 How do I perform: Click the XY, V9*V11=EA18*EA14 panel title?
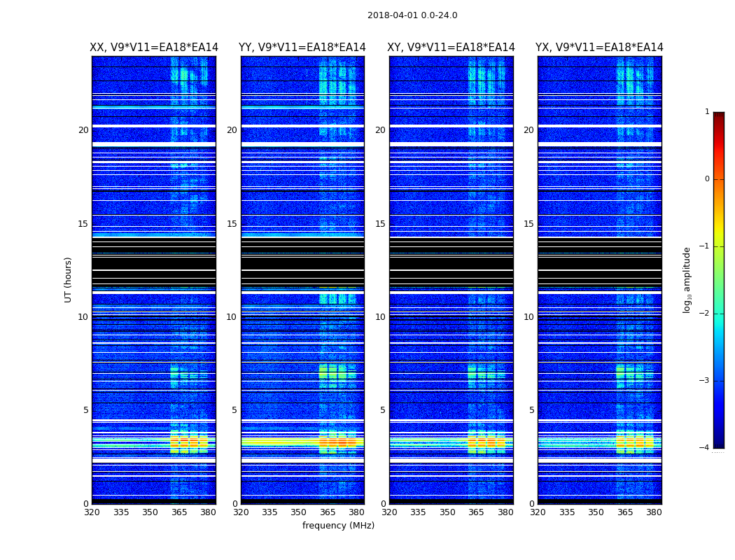451,48
